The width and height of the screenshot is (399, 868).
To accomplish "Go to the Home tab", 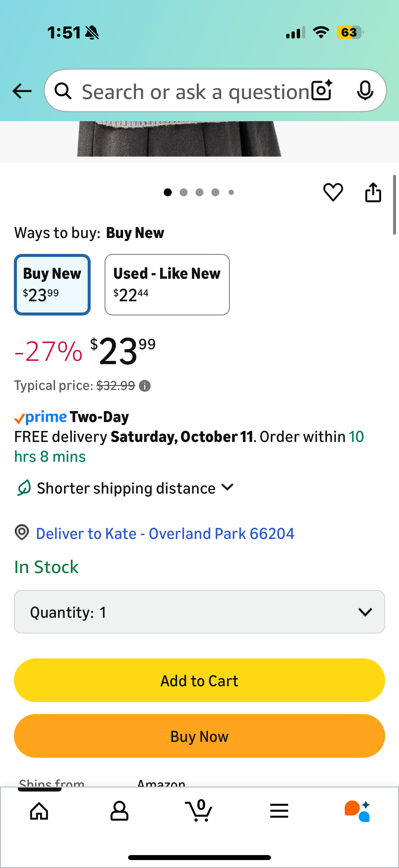I will [39, 811].
